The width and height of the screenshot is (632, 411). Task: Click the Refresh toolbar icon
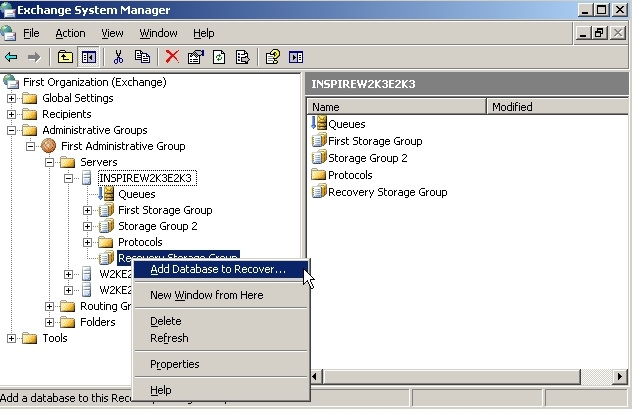tap(219, 57)
